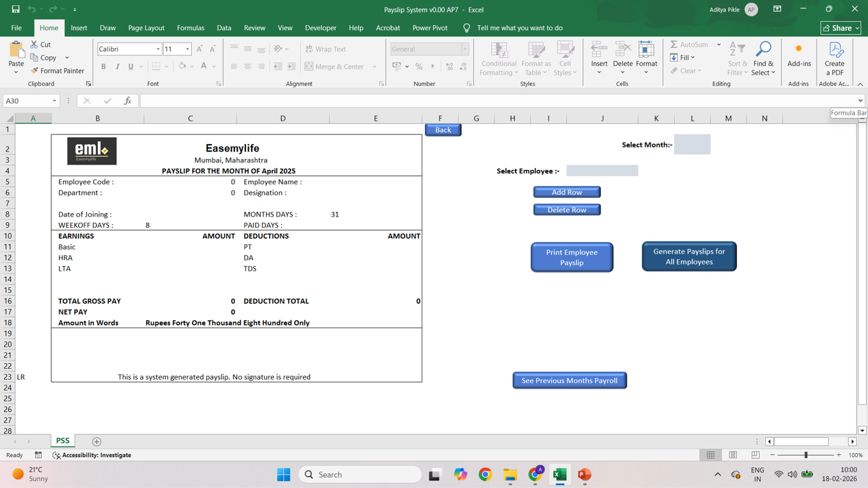Click the Save icon in title bar
The height and width of the screenshot is (488, 868).
click(x=15, y=10)
